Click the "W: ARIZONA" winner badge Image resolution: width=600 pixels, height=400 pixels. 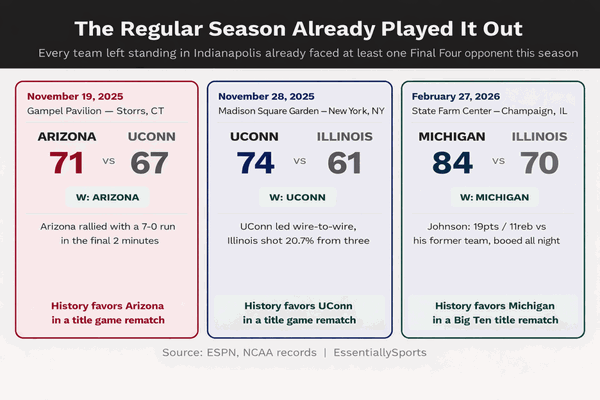107,197
